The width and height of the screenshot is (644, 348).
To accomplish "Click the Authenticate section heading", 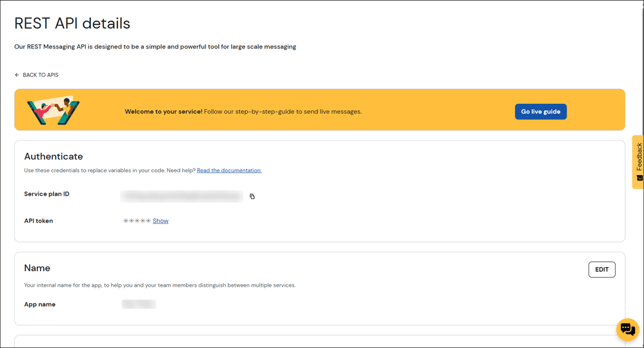I will tap(54, 156).
